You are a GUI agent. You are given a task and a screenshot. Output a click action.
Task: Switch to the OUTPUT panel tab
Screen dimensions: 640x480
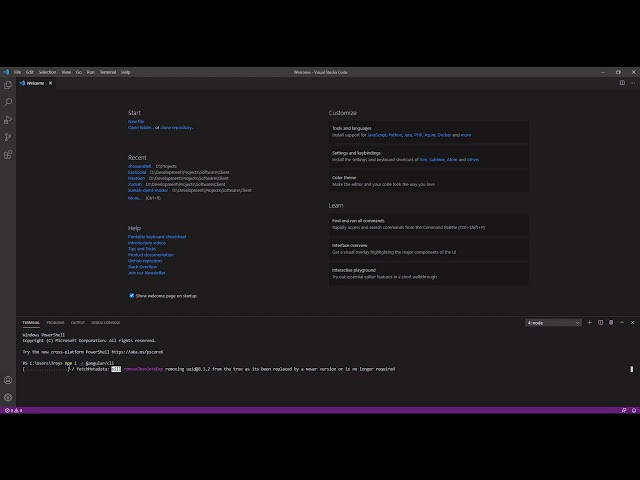78,322
